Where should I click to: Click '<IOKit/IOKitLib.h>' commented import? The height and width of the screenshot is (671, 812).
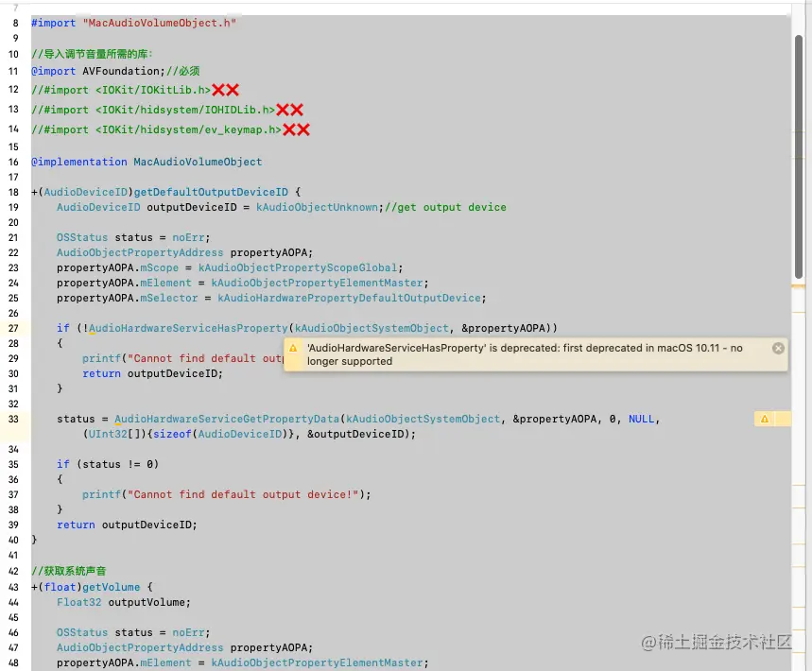153,90
